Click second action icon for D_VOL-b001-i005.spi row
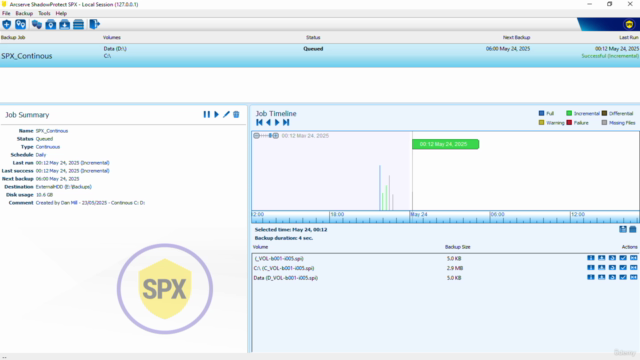Image resolution: width=640 pixels, height=360 pixels. (x=602, y=277)
